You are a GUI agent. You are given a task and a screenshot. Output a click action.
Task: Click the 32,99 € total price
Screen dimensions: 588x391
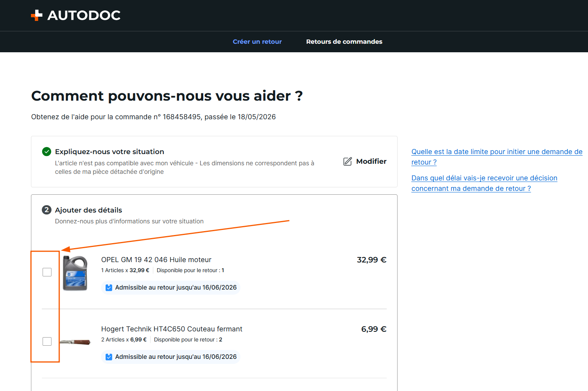tap(372, 260)
